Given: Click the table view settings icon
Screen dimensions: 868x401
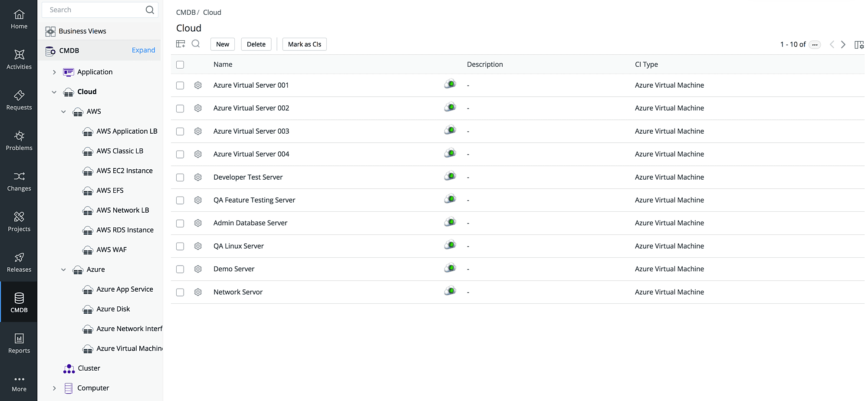Looking at the screenshot, I should click(181, 44).
